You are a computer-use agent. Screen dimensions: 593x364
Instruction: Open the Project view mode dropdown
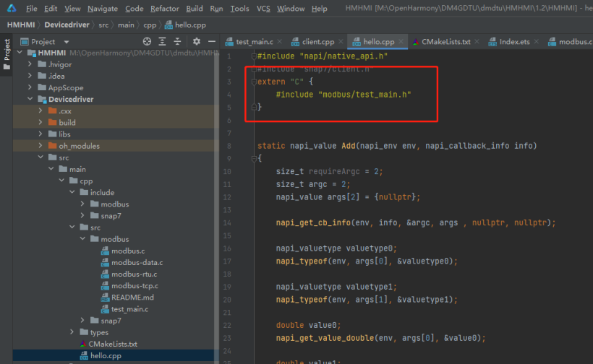tap(67, 42)
